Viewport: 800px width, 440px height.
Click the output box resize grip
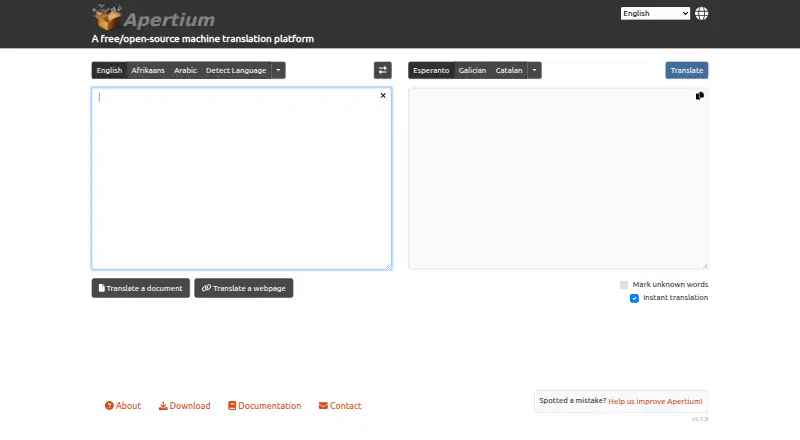(705, 265)
